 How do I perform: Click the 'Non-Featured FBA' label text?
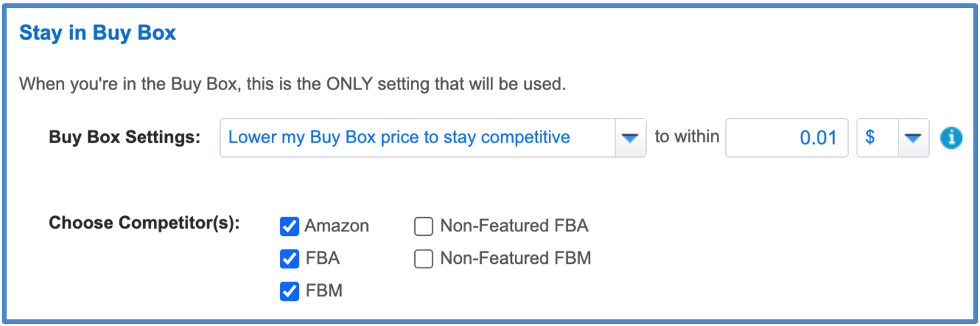[x=515, y=227]
